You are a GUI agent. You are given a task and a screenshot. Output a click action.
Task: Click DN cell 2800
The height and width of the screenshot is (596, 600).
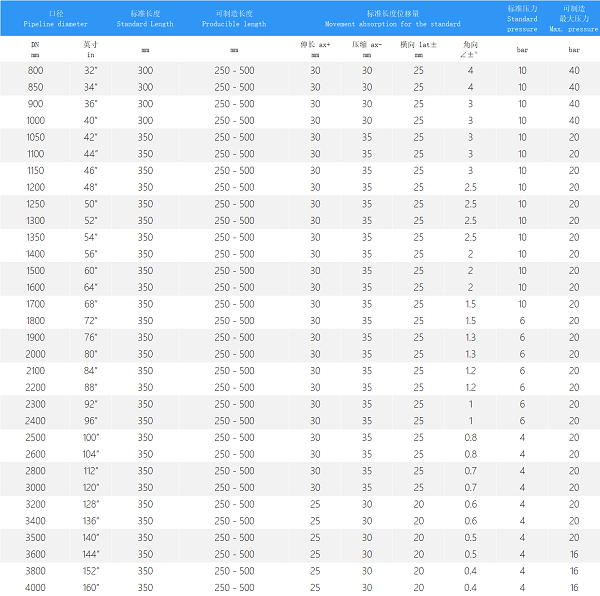(x=35, y=471)
